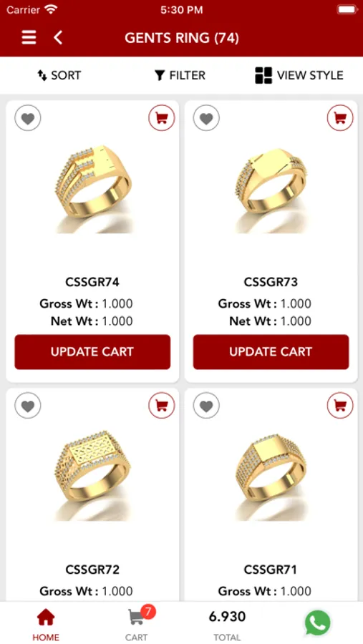
Task: Tap cart icon on CSSGR71 card
Action: (x=340, y=406)
